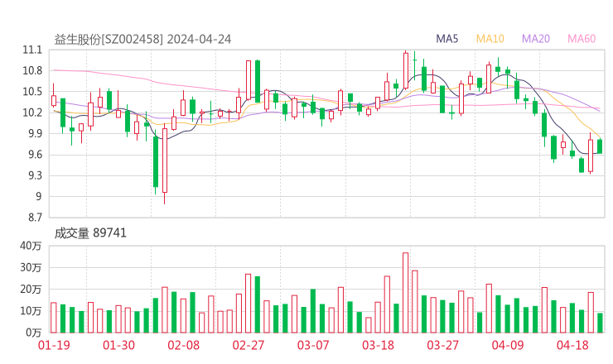Click the 11.1 price axis label
The height and width of the screenshot is (364, 613).
tap(32, 50)
